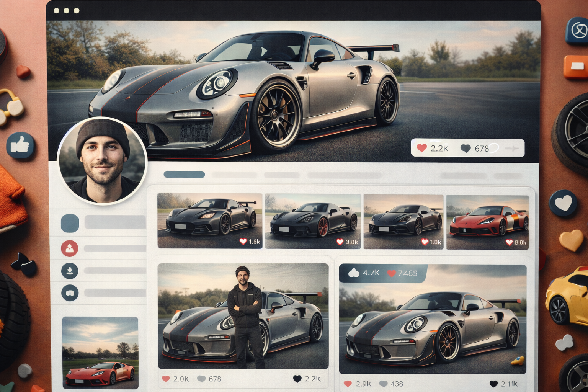The image size is (588, 392).
Task: Click the 438 comment count under the right post
Action: pos(398,384)
